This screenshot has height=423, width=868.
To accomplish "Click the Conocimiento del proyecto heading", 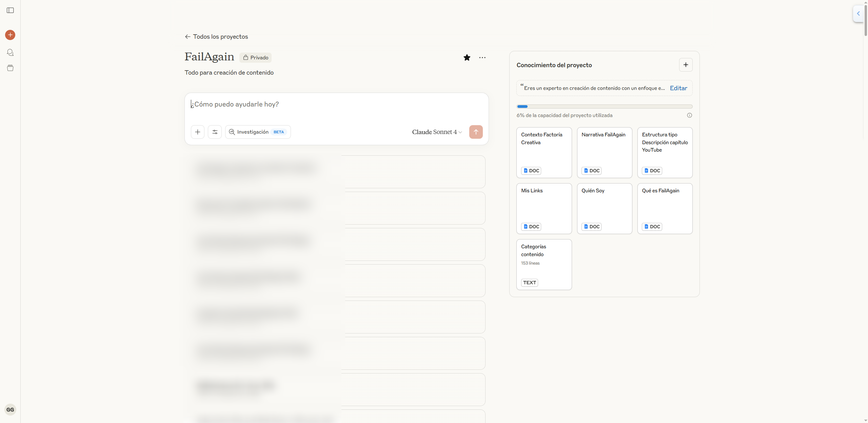I will [x=554, y=65].
